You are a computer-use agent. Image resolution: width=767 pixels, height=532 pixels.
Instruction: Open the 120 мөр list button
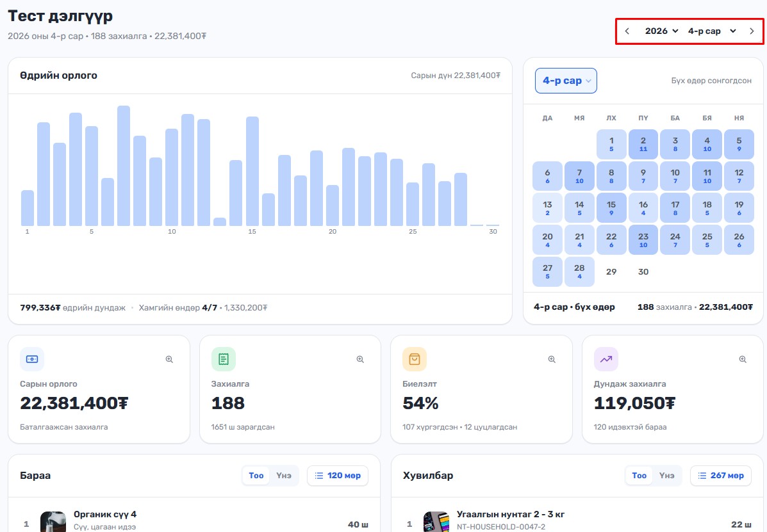(338, 476)
